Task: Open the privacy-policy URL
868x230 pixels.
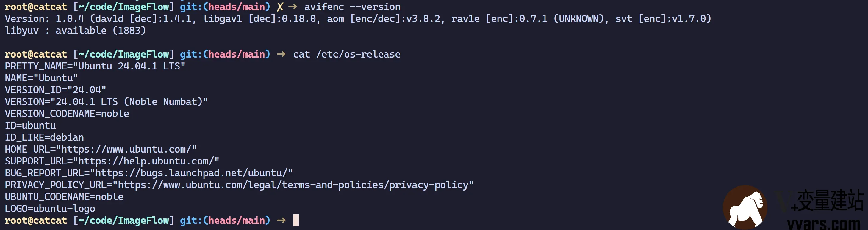Action: (293, 185)
